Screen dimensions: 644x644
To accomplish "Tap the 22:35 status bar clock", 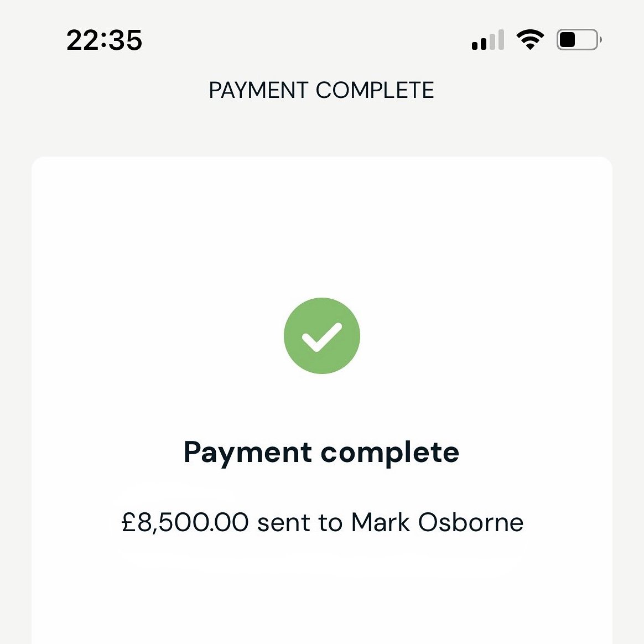I will tap(105, 40).
